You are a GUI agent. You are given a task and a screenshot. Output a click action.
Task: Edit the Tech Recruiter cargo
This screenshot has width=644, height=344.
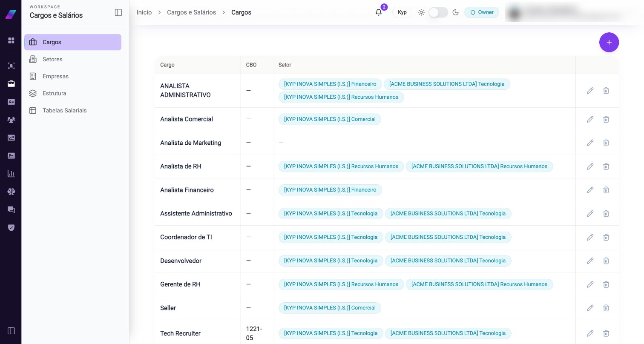click(590, 333)
